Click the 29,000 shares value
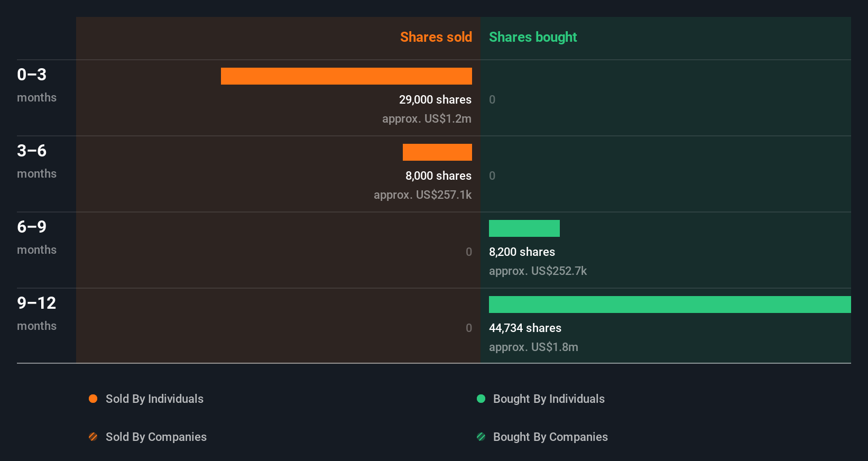The image size is (868, 461). (435, 99)
